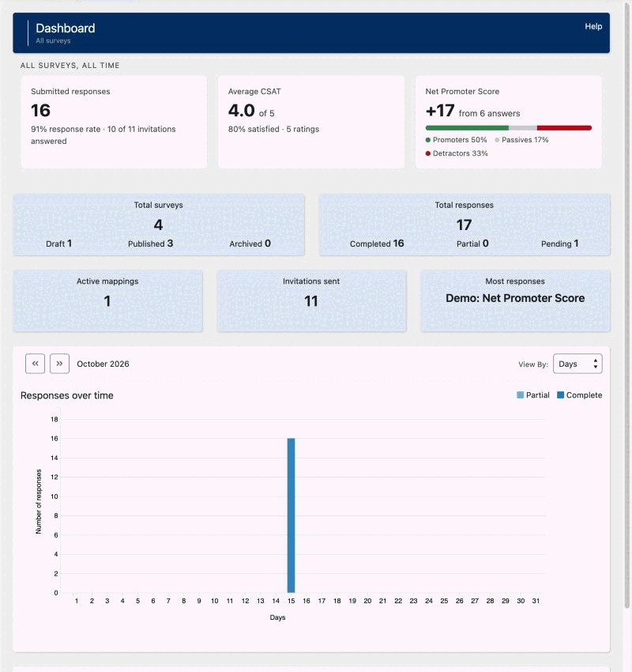Click the 'Draft 1' count
Image resolution: width=632 pixels, height=672 pixels.
59,244
